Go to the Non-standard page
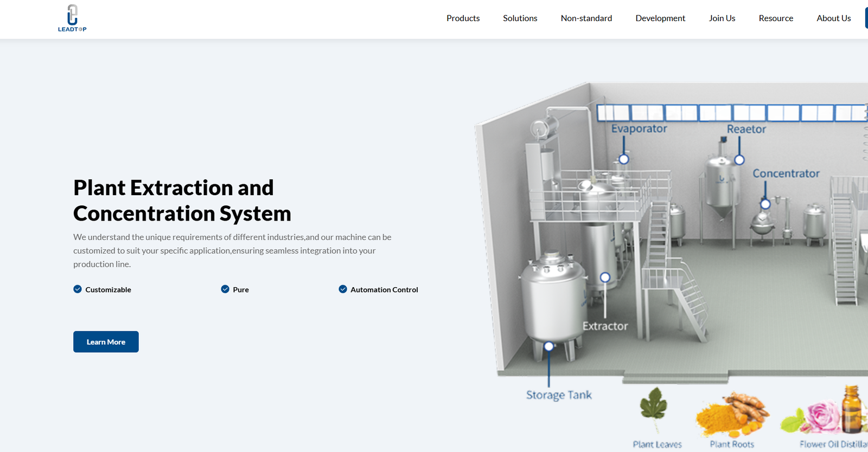Viewport: 868px width, 452px height. (586, 18)
